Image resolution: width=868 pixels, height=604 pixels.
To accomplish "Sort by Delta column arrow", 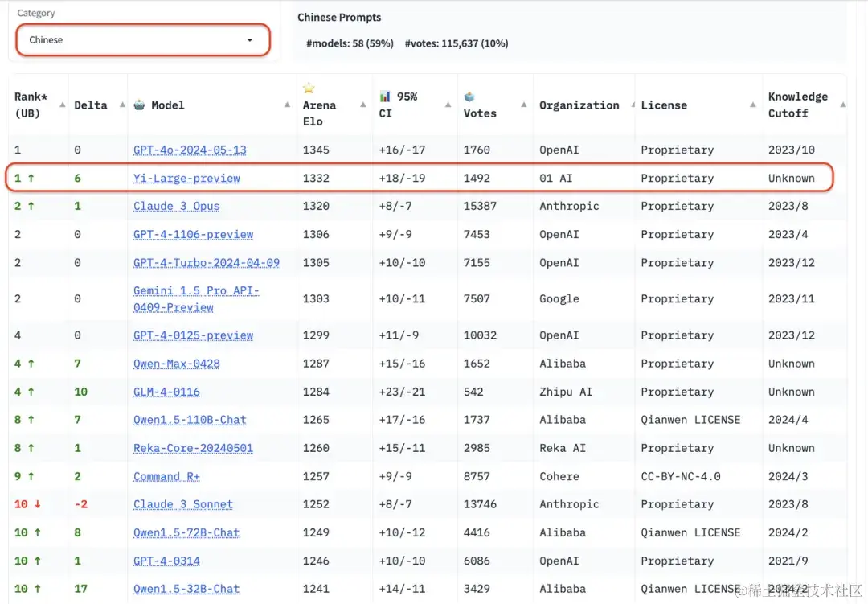I will click(122, 105).
